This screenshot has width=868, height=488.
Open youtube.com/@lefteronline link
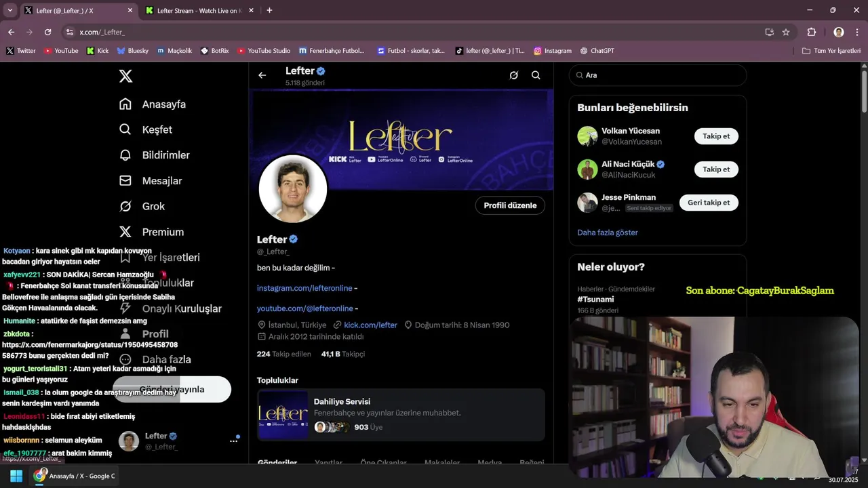click(x=305, y=308)
